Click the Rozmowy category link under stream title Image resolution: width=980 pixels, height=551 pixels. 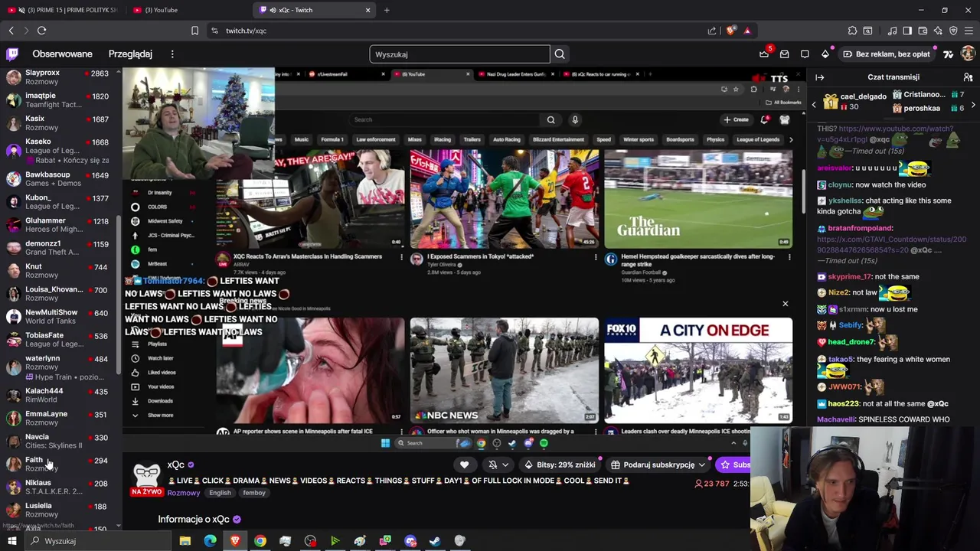point(184,493)
